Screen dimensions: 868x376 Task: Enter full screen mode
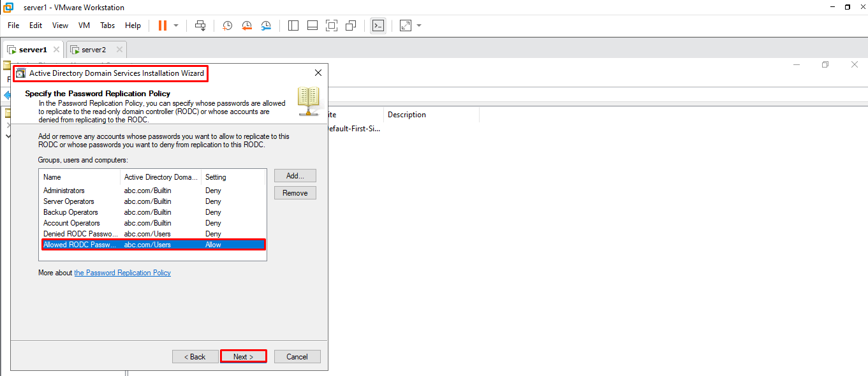tap(332, 25)
